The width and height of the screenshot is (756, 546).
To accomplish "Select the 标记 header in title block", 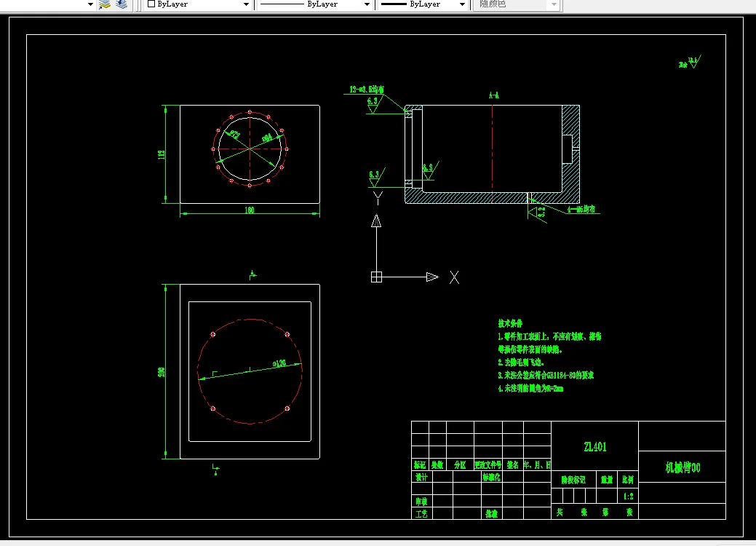I will click(x=420, y=465).
